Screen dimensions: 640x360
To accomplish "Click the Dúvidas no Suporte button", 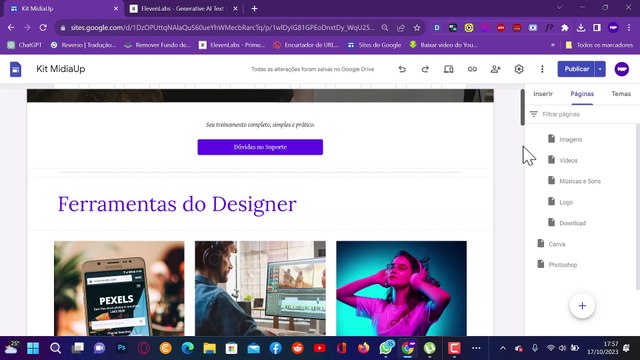I will (x=260, y=147).
